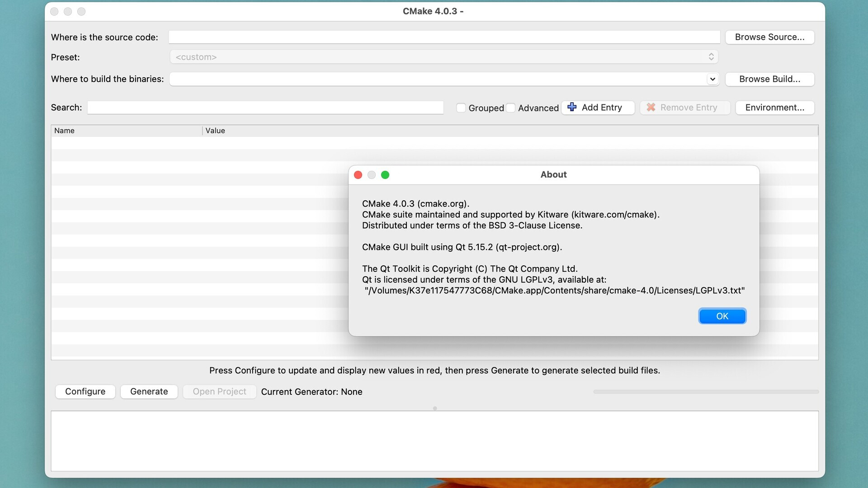The image size is (868, 488).
Task: Toggle Grouped view for cache entries
Action: tap(461, 108)
